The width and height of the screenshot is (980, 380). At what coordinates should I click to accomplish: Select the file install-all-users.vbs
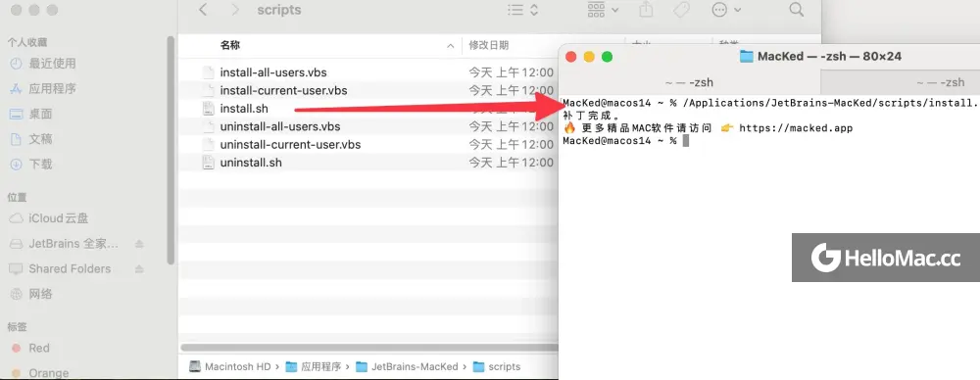coord(273,72)
